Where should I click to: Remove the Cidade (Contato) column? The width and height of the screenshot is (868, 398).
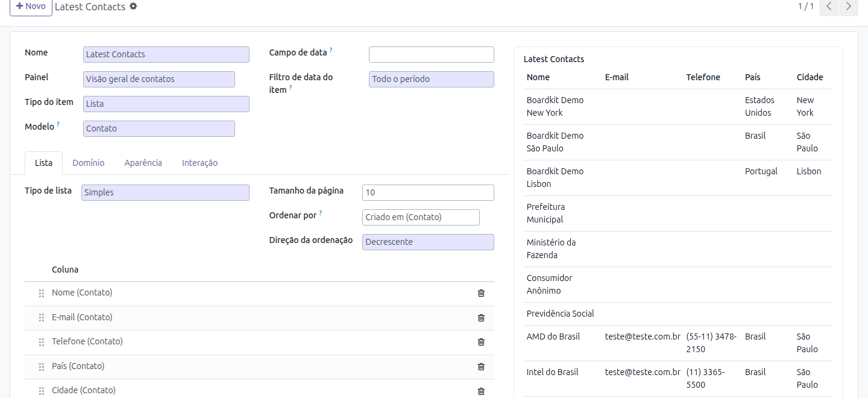point(481,391)
